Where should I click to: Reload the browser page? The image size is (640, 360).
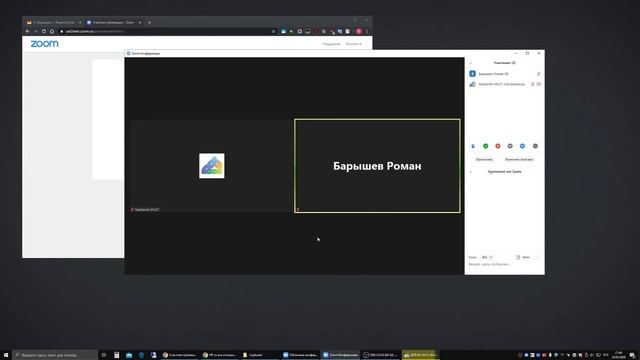coord(44,31)
